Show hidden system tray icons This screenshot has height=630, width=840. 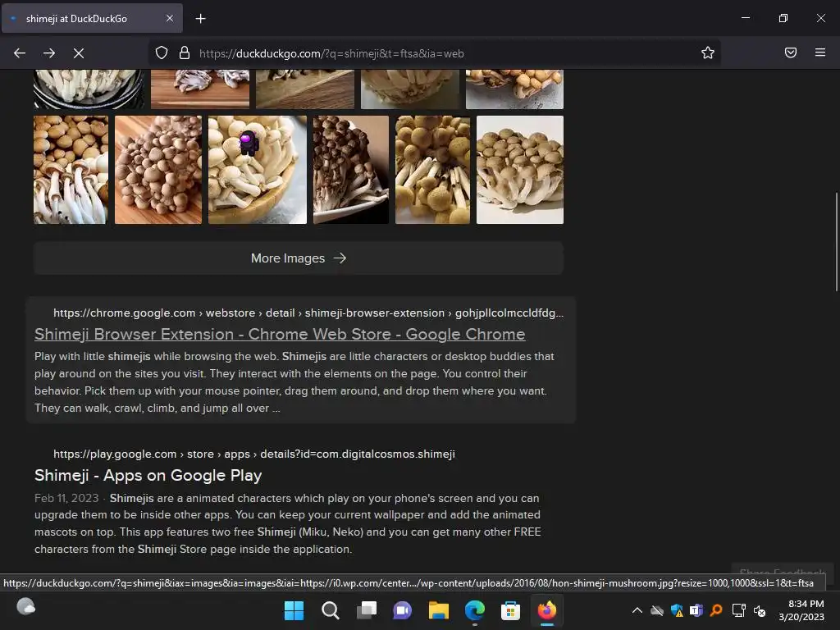(x=637, y=610)
